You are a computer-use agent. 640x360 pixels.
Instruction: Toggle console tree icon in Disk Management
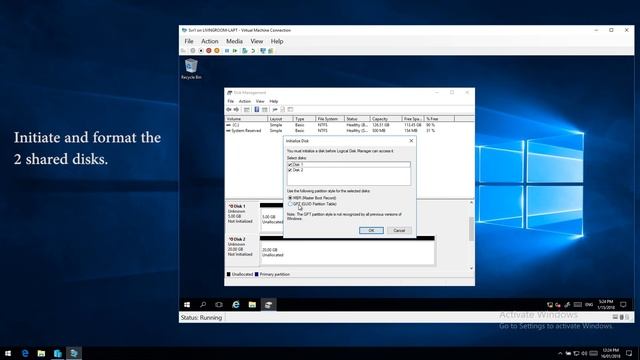[247, 109]
